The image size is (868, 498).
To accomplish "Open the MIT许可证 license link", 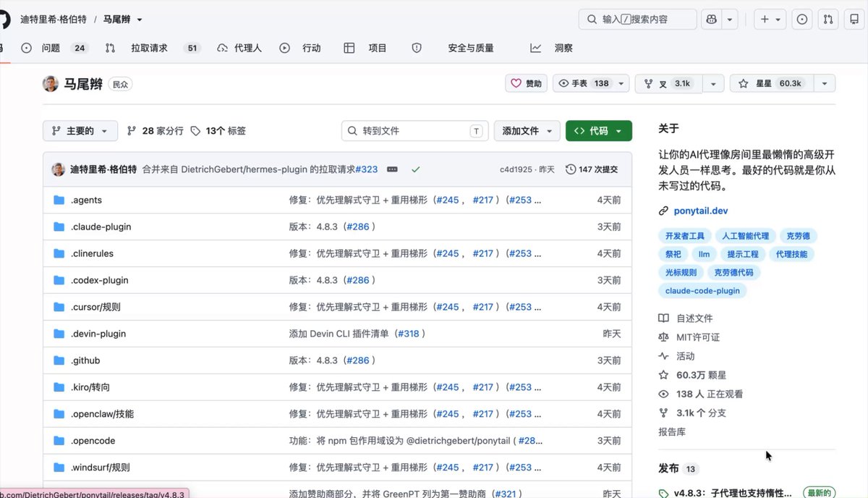I will 698,337.
